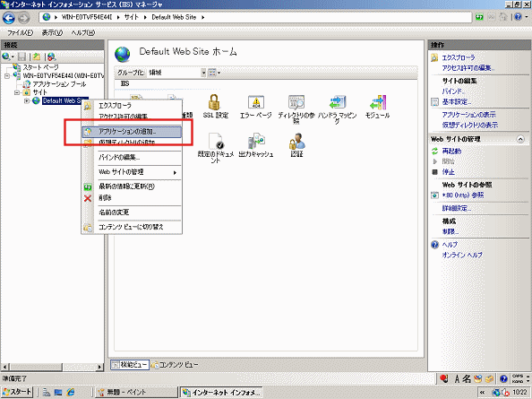532x399 pixels.
Task: Click the connect globe icon in connections toolbar
Action: point(5,56)
